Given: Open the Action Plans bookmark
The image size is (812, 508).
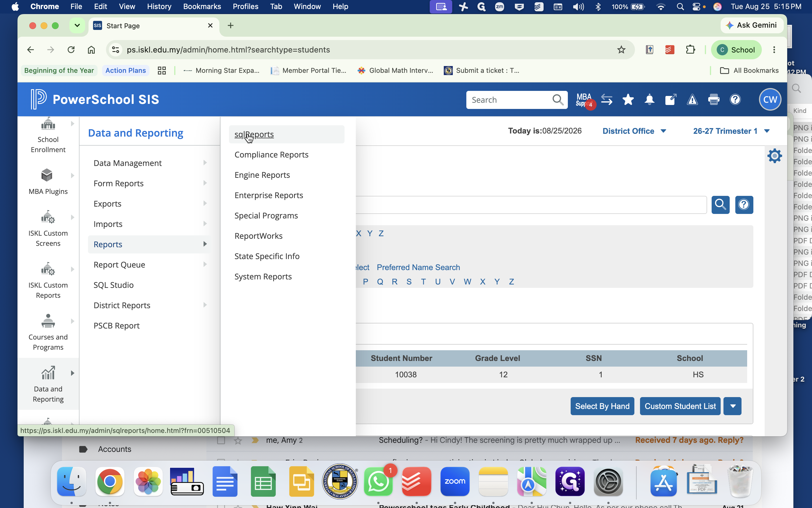Looking at the screenshot, I should [125, 70].
